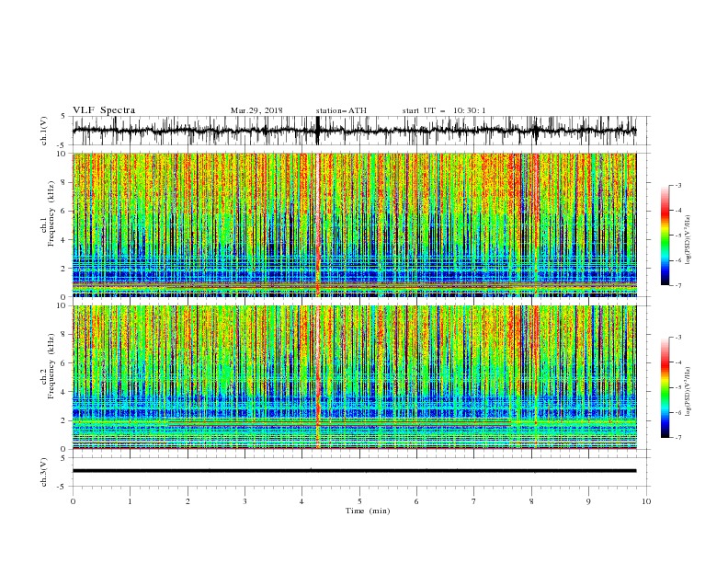The image size is (728, 563).
Task: Click the time axis tick label '5'
Action: pyautogui.click(x=359, y=501)
